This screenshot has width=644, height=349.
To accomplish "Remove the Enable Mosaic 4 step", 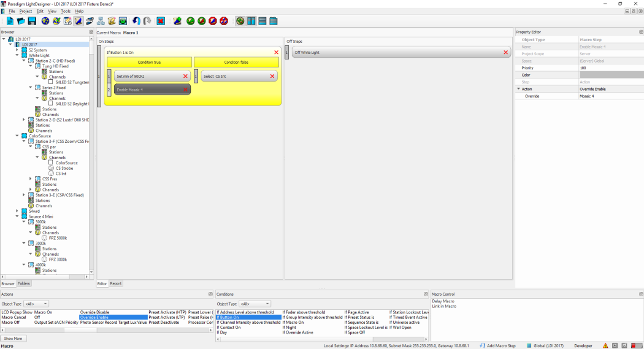I will click(x=185, y=90).
